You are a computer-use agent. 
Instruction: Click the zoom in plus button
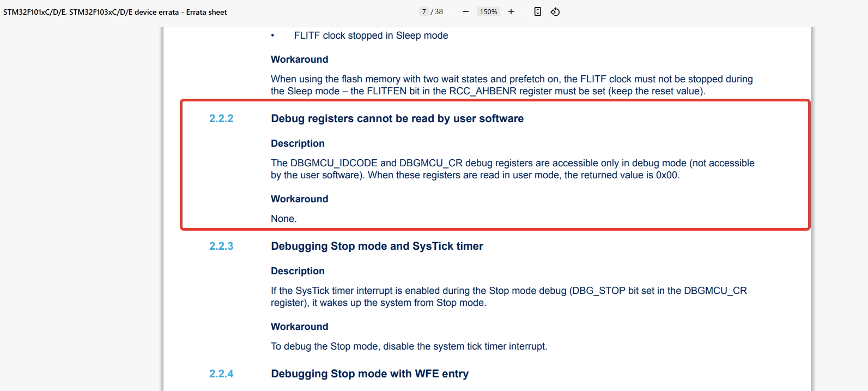[511, 11]
